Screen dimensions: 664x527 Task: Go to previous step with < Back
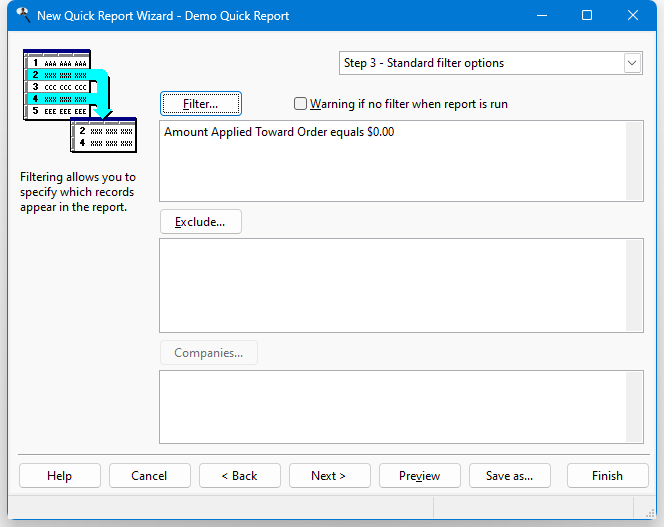(x=239, y=476)
